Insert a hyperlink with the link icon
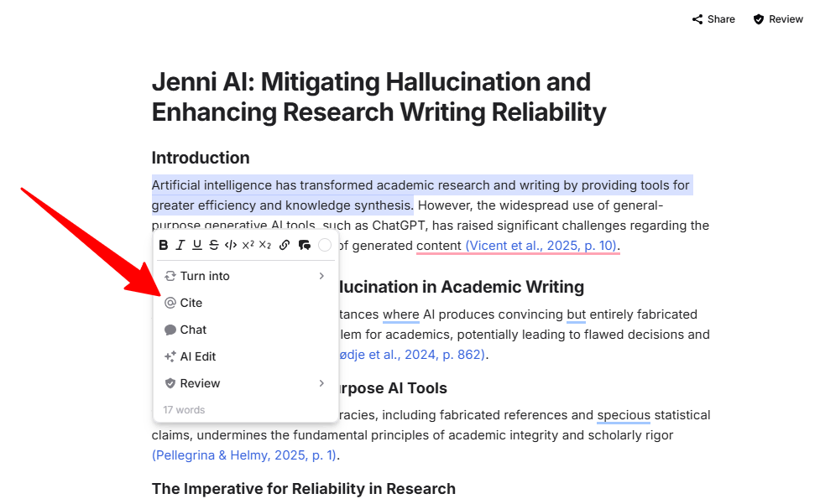Viewport: 820px width, 504px height. [284, 244]
